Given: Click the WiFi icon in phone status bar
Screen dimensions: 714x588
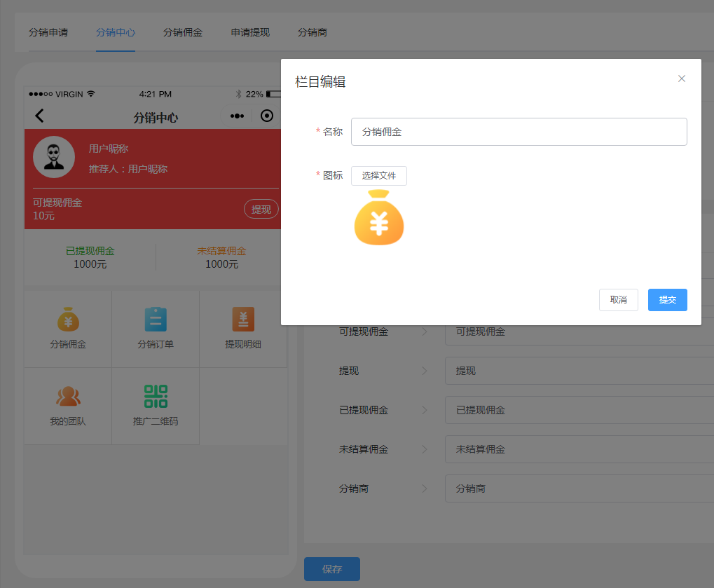Looking at the screenshot, I should click(x=91, y=93).
